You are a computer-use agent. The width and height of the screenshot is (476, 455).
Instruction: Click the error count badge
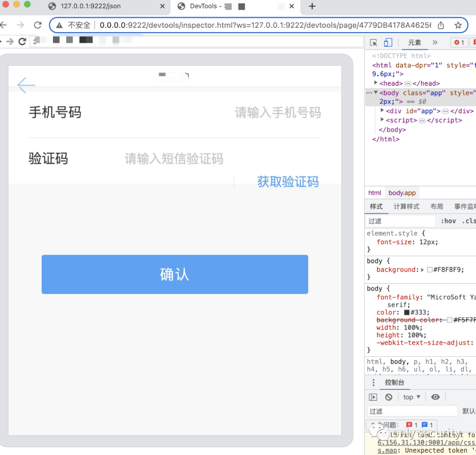[x=459, y=42]
